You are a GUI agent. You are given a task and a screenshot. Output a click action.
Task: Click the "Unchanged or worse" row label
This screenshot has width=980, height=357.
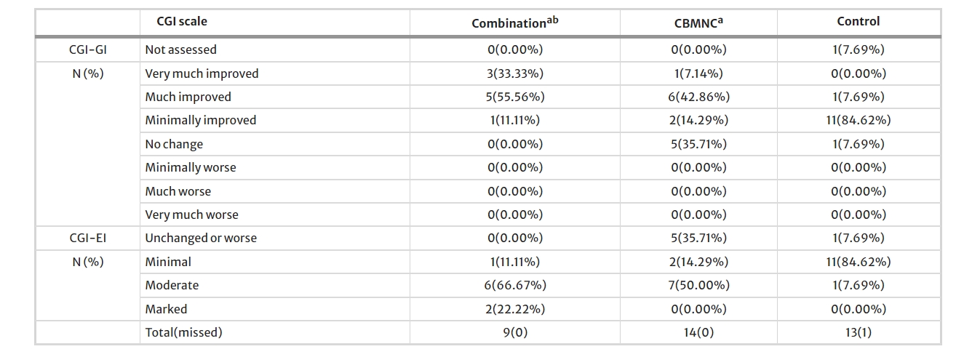pyautogui.click(x=201, y=238)
